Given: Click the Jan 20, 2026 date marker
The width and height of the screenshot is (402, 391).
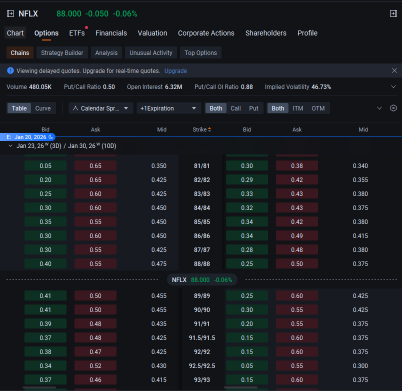Looking at the screenshot, I should [x=27, y=137].
